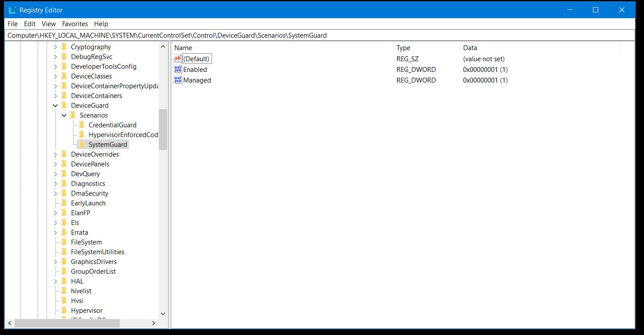644x335 pixels.
Task: Open the File menu
Action: point(12,24)
